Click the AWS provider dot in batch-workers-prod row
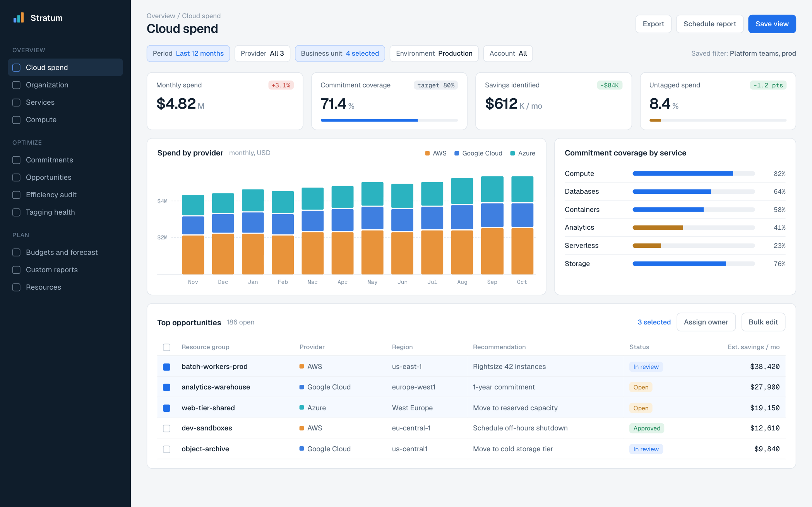Image resolution: width=812 pixels, height=507 pixels. [x=302, y=366]
